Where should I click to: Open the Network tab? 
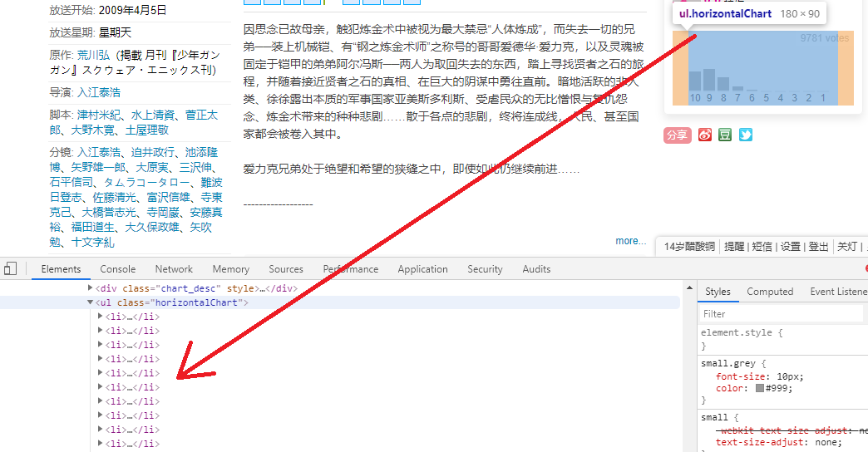click(x=174, y=269)
